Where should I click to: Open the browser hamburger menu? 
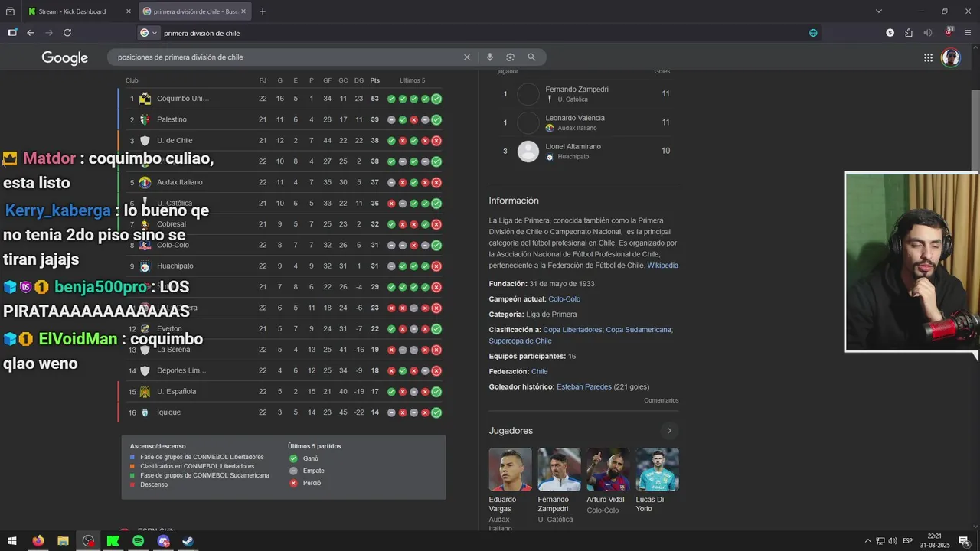click(x=968, y=33)
